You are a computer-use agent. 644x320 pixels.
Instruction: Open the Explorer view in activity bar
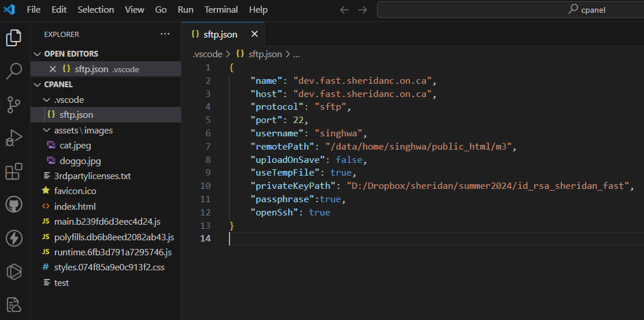click(x=14, y=38)
